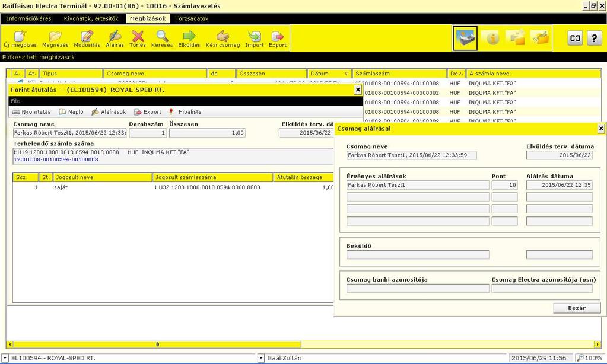Click the Típus column header
The height and width of the screenshot is (364, 607).
click(x=71, y=74)
